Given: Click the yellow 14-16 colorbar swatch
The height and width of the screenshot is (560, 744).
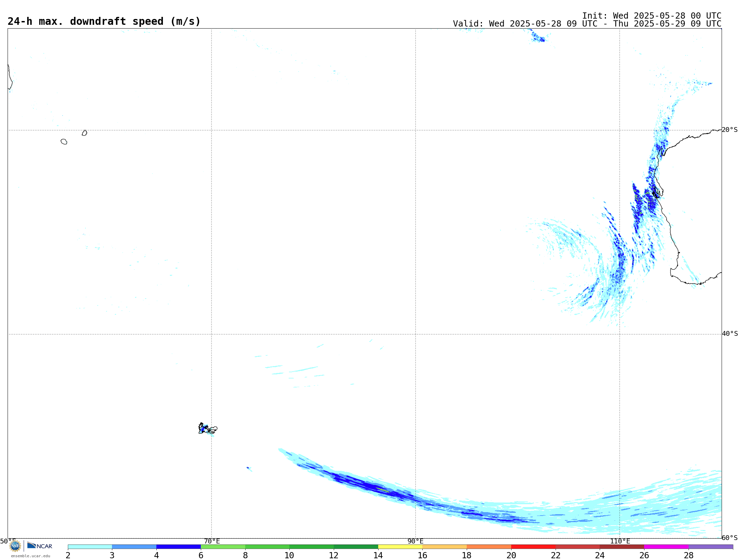Looking at the screenshot, I should click(x=400, y=547).
